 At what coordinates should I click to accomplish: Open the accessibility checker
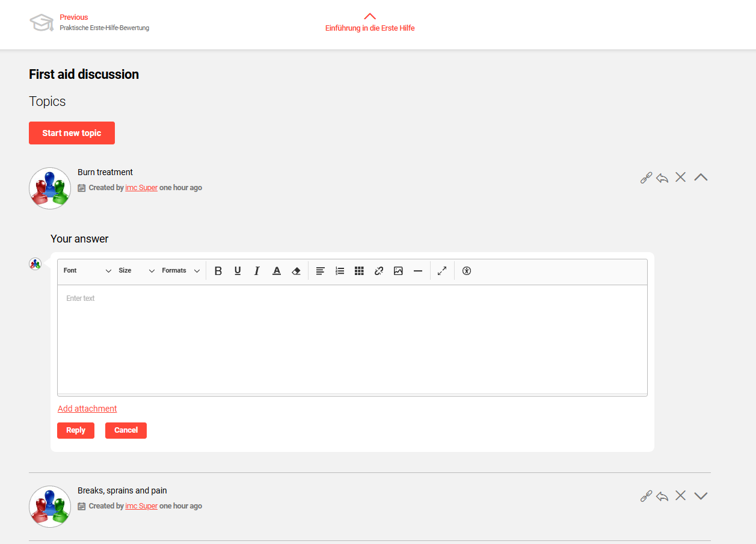click(x=467, y=271)
